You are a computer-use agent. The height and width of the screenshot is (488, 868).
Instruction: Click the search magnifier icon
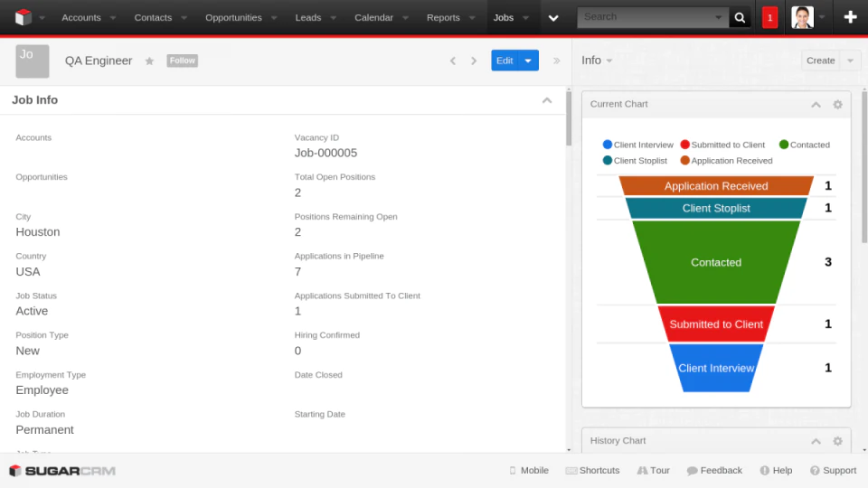[740, 18]
